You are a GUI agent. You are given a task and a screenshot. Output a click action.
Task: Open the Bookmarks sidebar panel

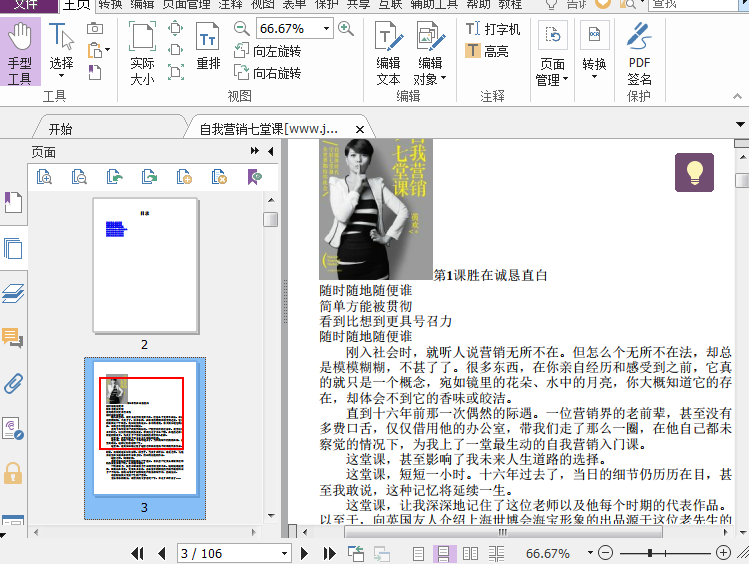coord(13,202)
